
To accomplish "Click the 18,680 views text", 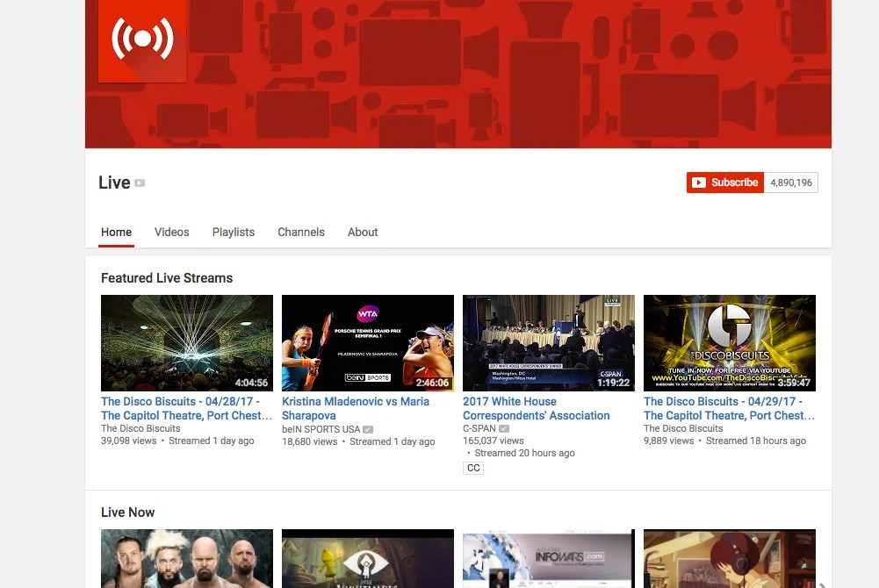I will 309,441.
